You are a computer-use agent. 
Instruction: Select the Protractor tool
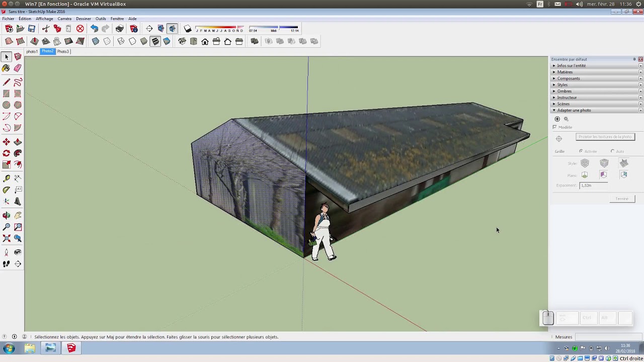pos(6,190)
